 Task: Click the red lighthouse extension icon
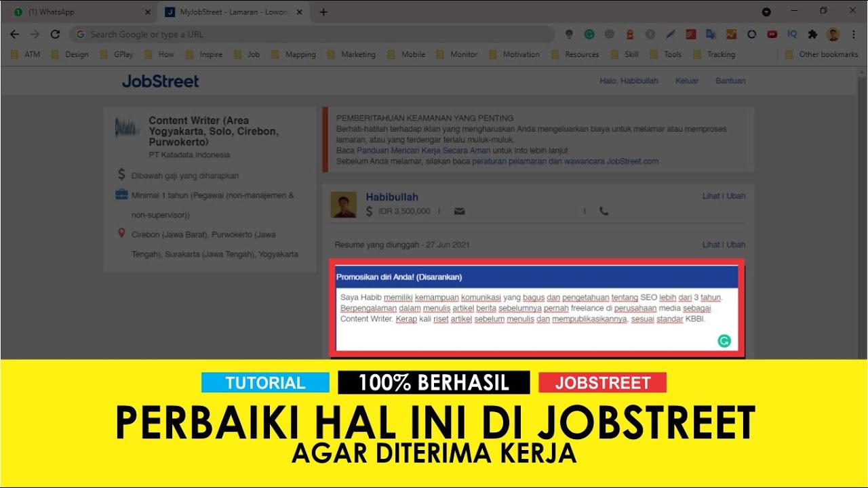(x=630, y=34)
